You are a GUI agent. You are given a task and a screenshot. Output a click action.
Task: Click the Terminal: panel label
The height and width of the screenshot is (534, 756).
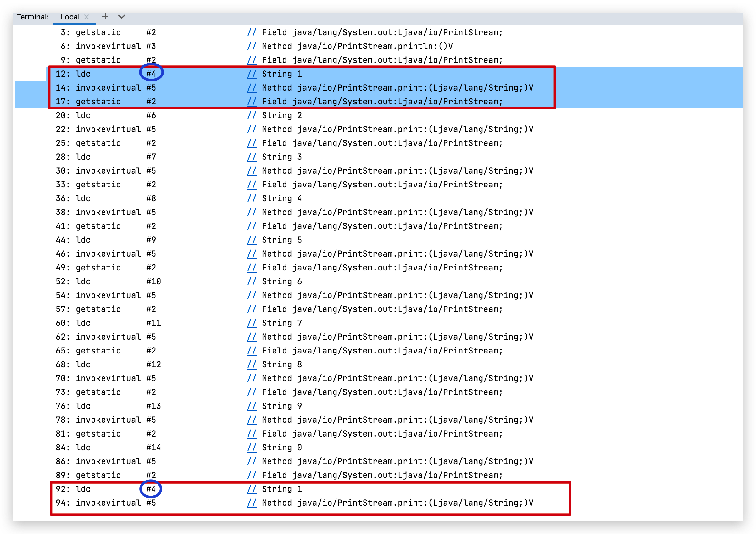pos(33,17)
